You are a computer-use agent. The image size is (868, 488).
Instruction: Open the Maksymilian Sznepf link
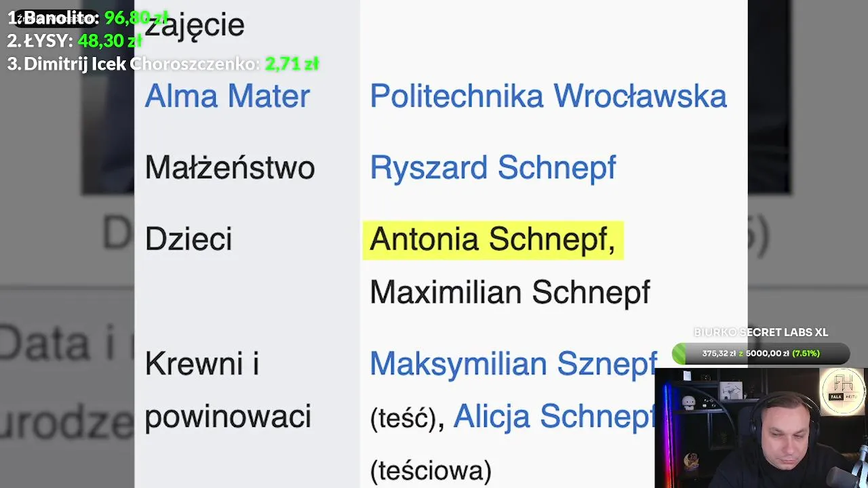[513, 364]
